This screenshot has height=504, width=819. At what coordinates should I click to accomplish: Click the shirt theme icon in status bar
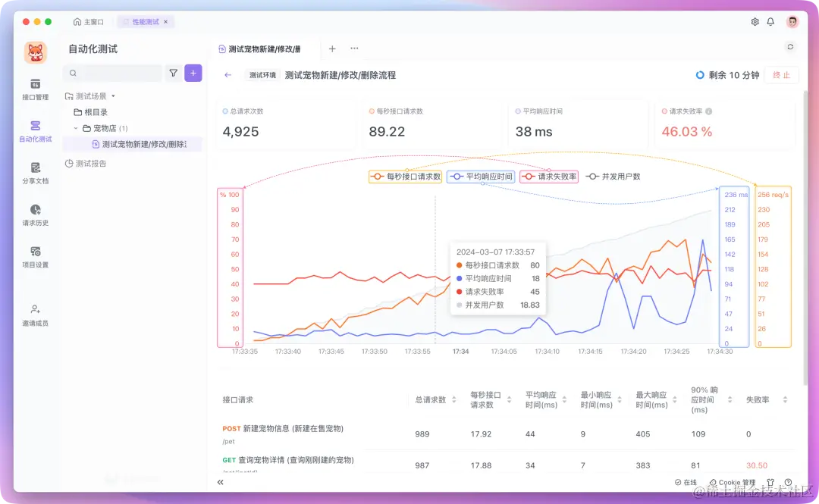[x=770, y=482]
